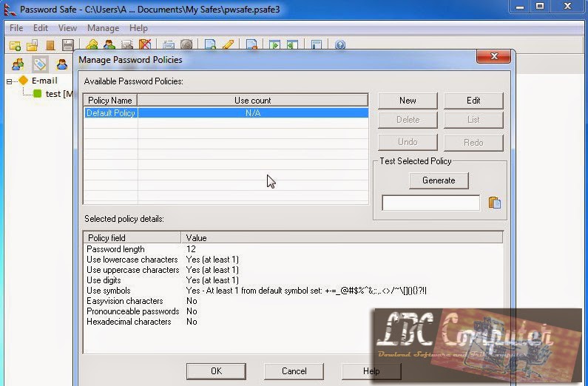The image size is (588, 386).
Task: Click the blue Help question-mark icon
Action: (x=340, y=45)
